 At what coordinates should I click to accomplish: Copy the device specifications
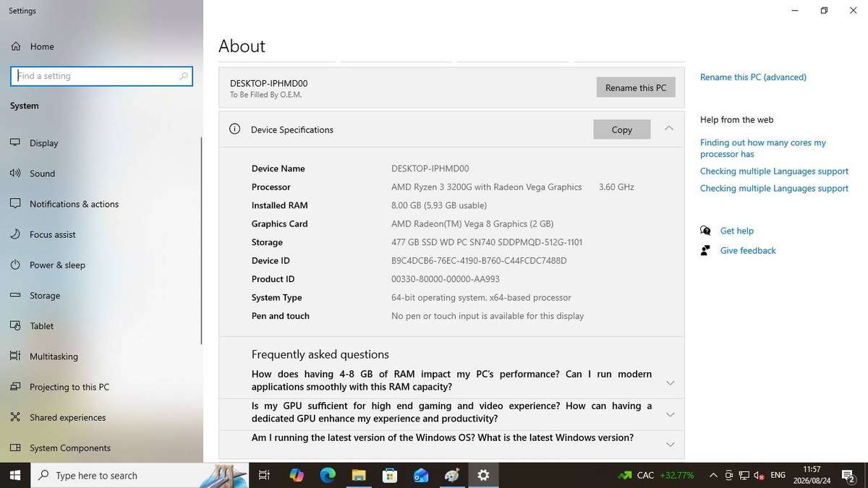621,129
